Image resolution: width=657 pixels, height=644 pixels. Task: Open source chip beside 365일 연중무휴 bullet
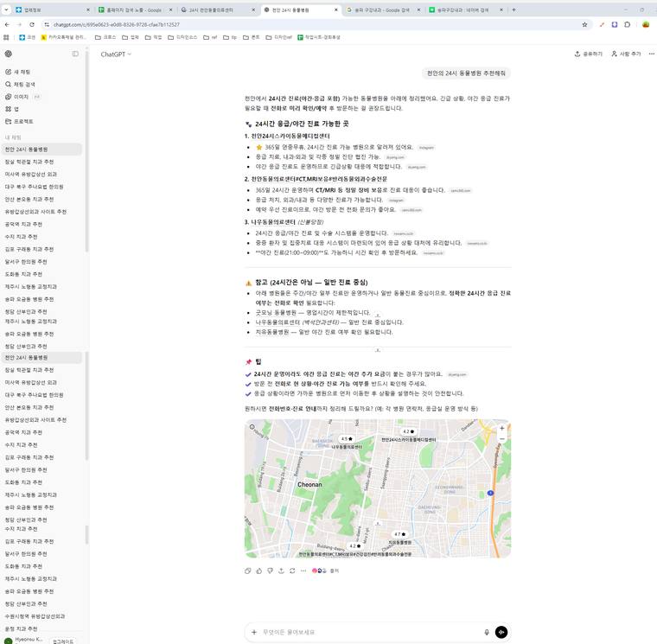click(426, 148)
